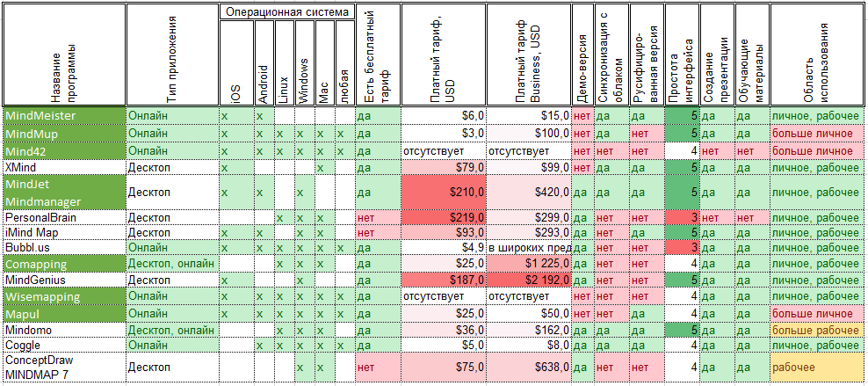Select the PersonalBrain cell

(x=64, y=217)
